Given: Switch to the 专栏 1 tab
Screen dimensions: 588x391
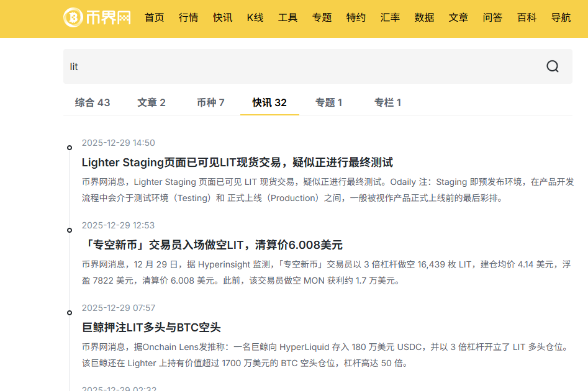Looking at the screenshot, I should tap(387, 102).
